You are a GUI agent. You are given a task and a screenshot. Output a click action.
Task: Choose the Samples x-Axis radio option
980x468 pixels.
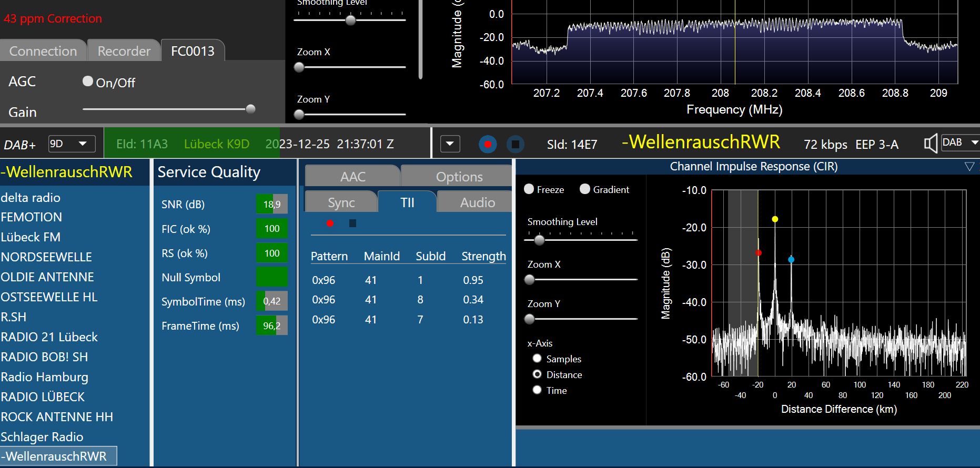[537, 359]
